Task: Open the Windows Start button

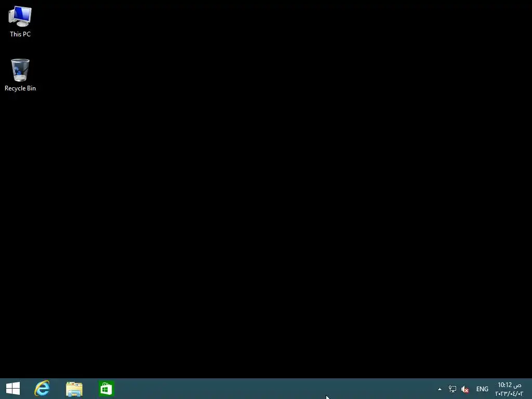Action: [13, 389]
